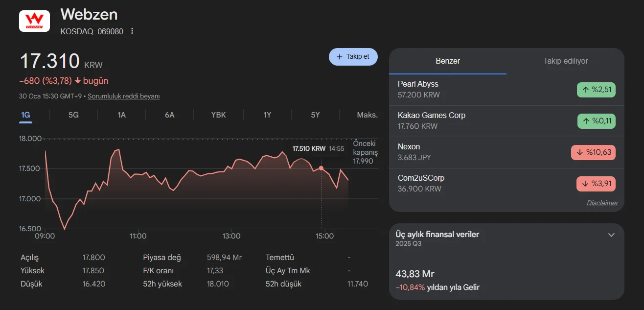The image size is (644, 310).
Task: Click the Pearl Abyss green up-arrow badge
Action: [596, 90]
